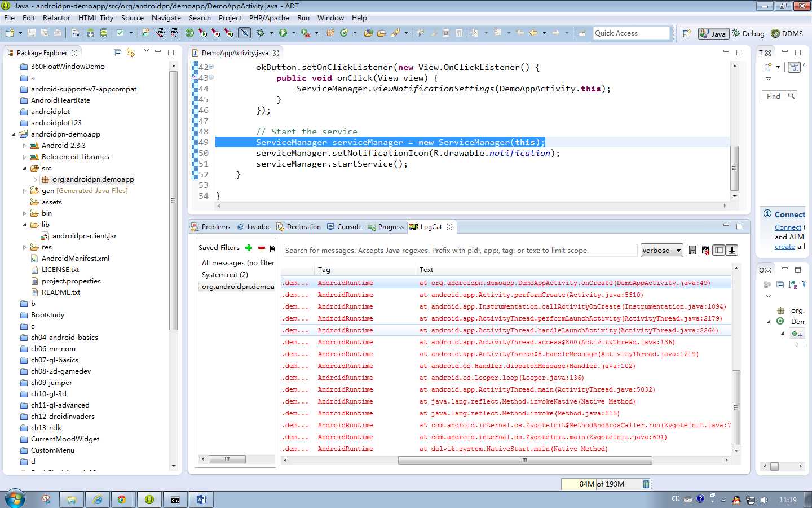812x508 pixels.
Task: Click the Connect link in Mylyn panel
Action: 788,227
